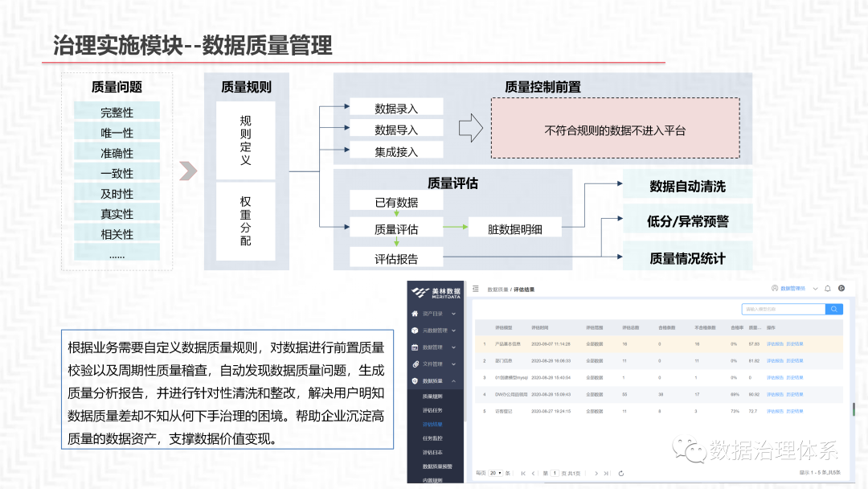868x489 pixels.
Task: Collapse the 数据质量 menu via its chevron
Action: 454,379
